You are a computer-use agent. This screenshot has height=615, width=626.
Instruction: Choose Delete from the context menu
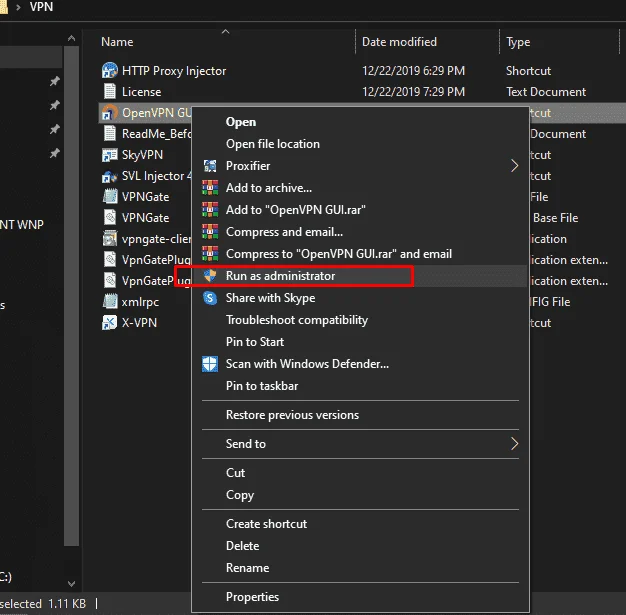[x=243, y=546]
